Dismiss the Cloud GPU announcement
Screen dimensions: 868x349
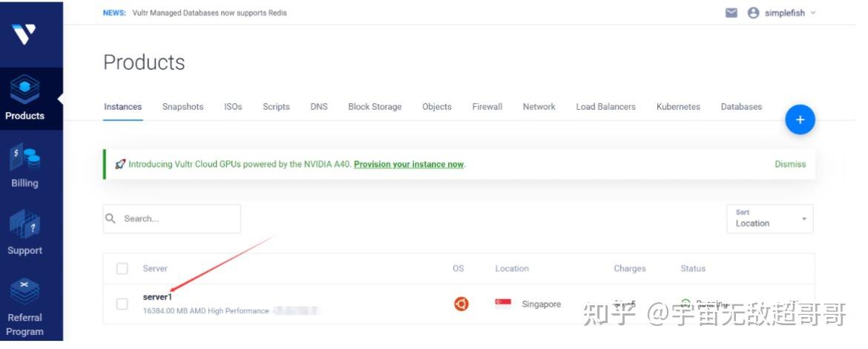click(790, 164)
